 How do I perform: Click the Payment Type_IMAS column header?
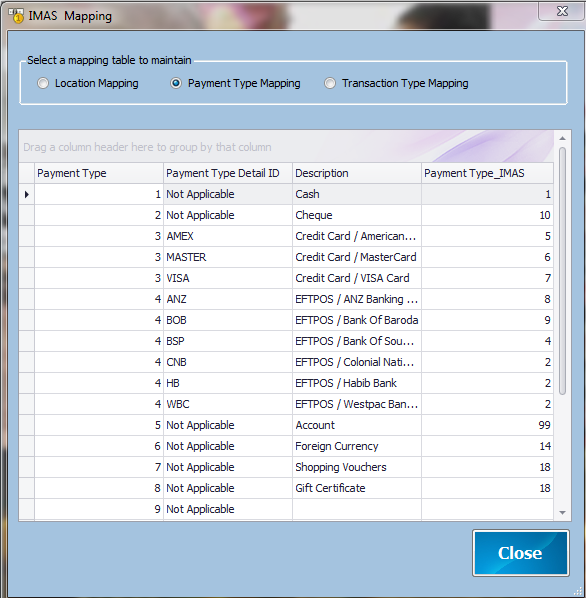pos(487,173)
